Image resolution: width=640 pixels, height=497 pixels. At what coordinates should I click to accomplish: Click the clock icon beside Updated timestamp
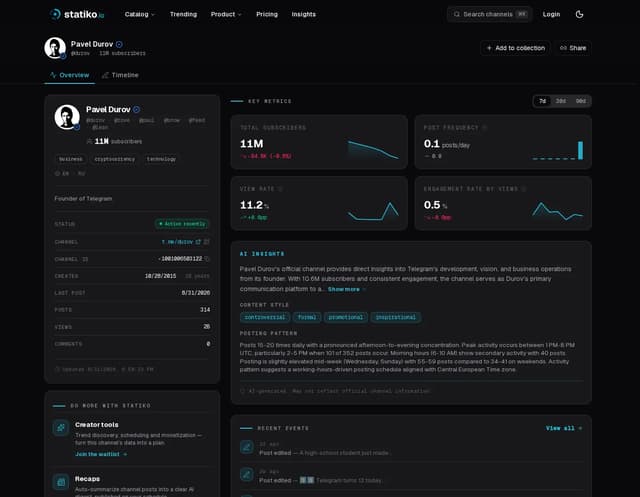point(57,369)
